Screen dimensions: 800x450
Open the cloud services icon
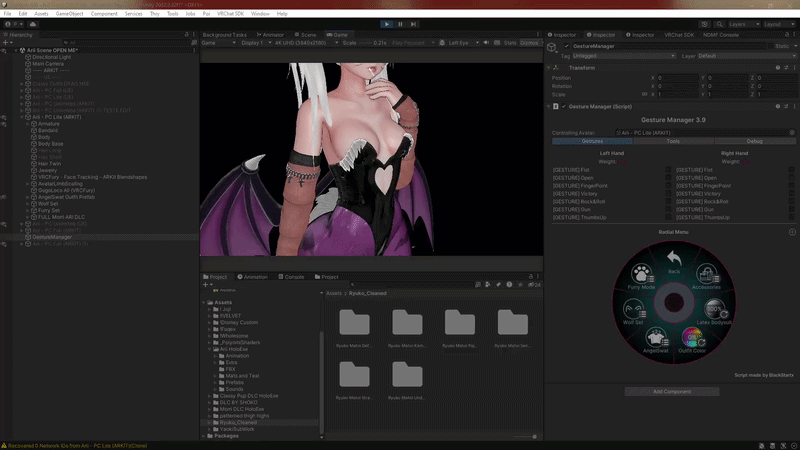(x=33, y=24)
